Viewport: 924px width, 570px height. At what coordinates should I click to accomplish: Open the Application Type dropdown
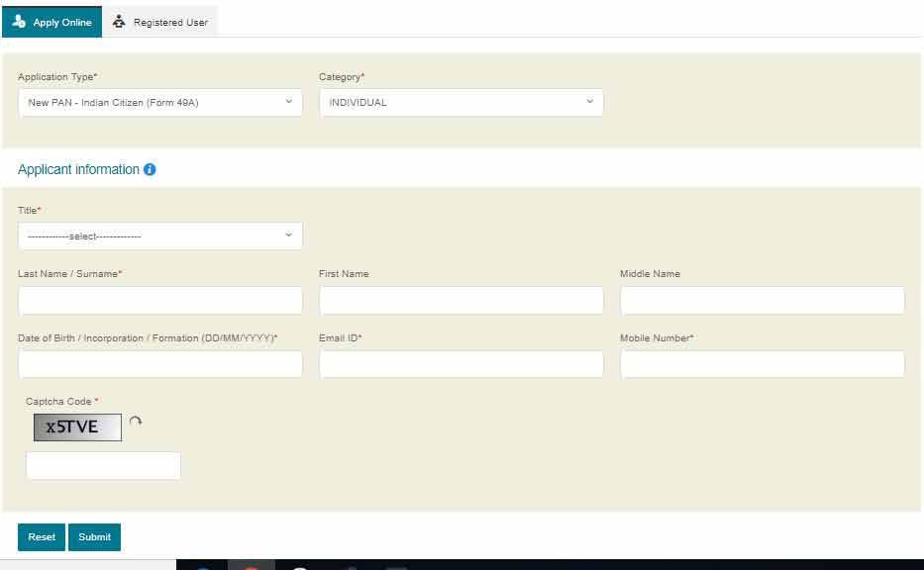click(160, 103)
